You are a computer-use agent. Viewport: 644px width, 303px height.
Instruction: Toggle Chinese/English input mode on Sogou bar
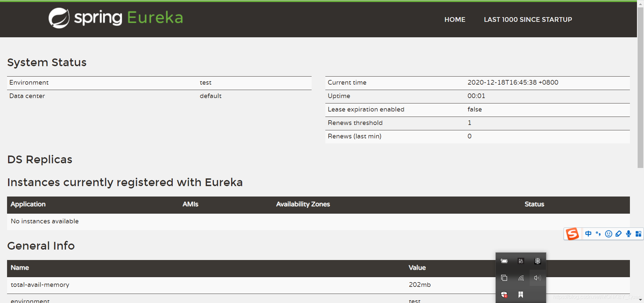pos(588,234)
